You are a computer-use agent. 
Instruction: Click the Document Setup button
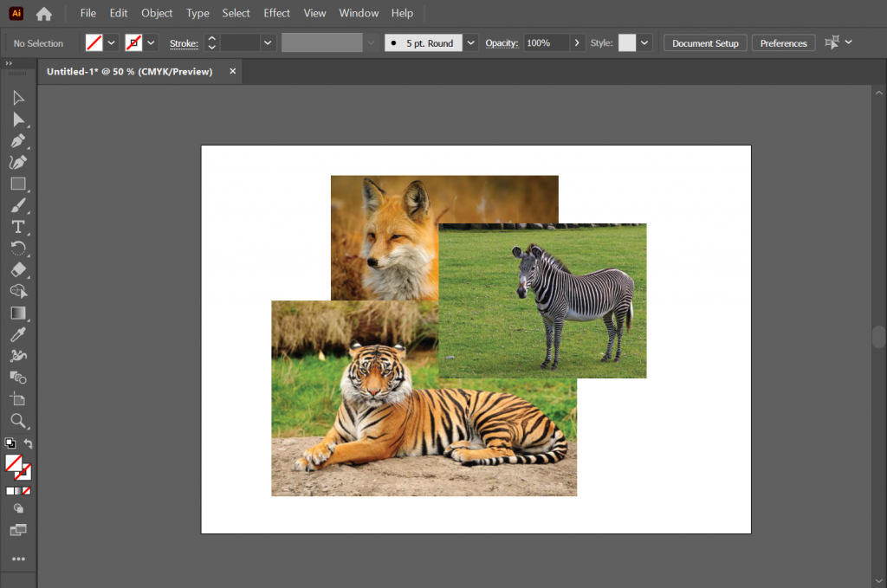(704, 42)
